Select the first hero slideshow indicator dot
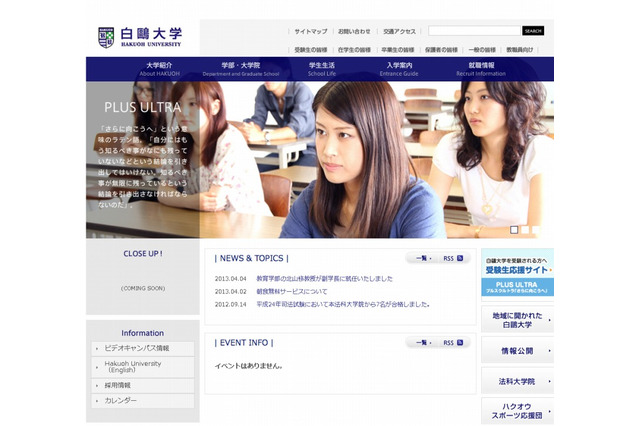 (x=514, y=230)
